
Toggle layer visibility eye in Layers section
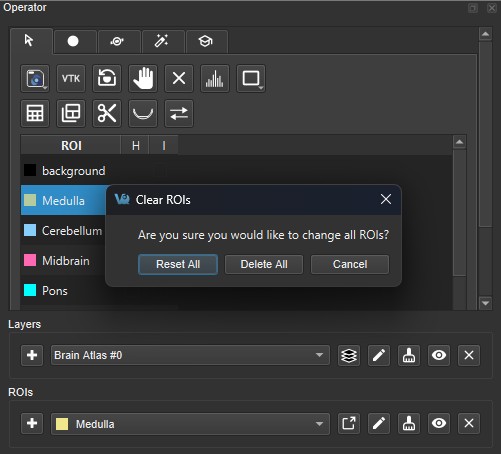(x=439, y=356)
